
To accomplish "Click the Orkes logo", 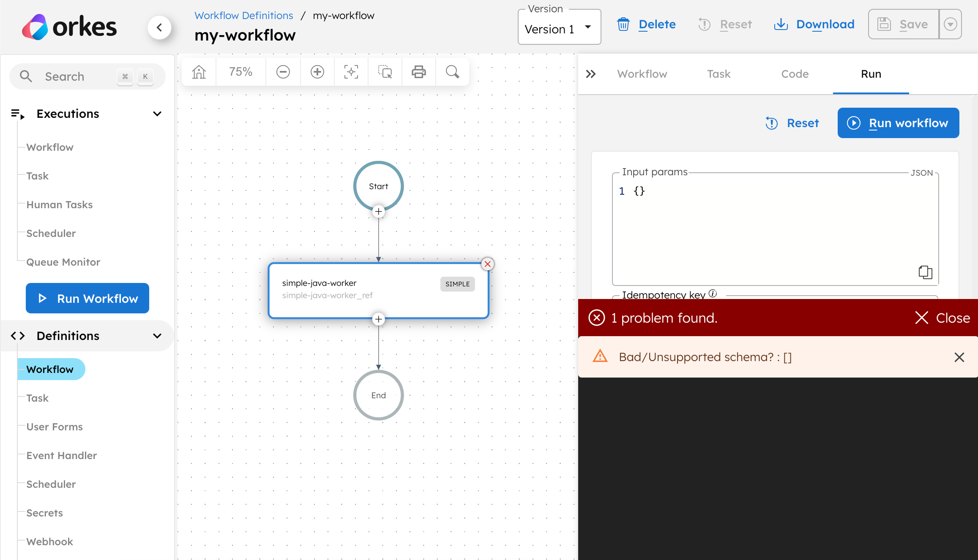I will 69,27.
